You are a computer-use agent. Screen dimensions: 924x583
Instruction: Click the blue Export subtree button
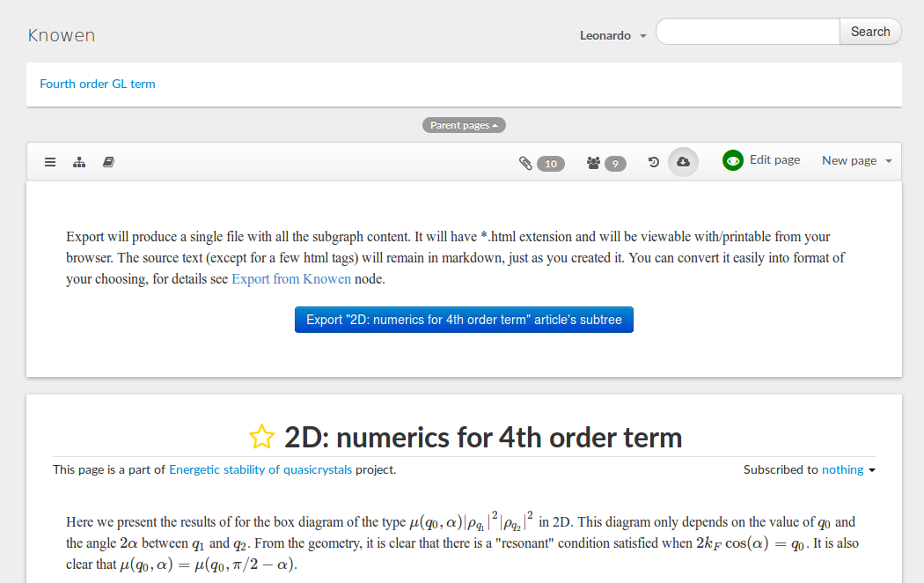pyautogui.click(x=464, y=320)
